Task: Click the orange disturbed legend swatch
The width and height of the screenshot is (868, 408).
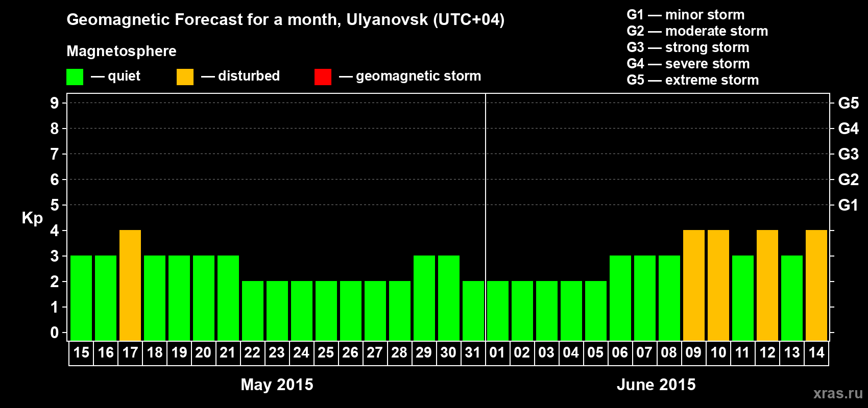Action: tap(185, 77)
